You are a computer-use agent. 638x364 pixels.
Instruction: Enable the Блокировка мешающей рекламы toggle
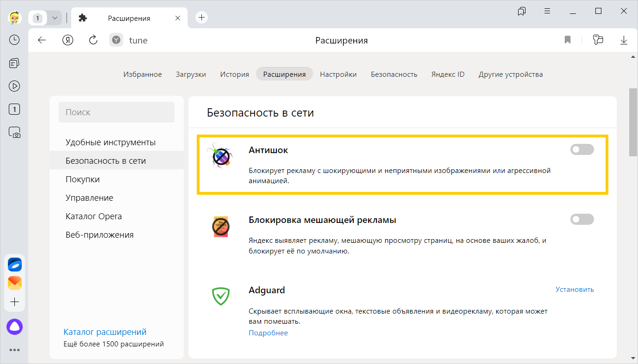click(582, 219)
